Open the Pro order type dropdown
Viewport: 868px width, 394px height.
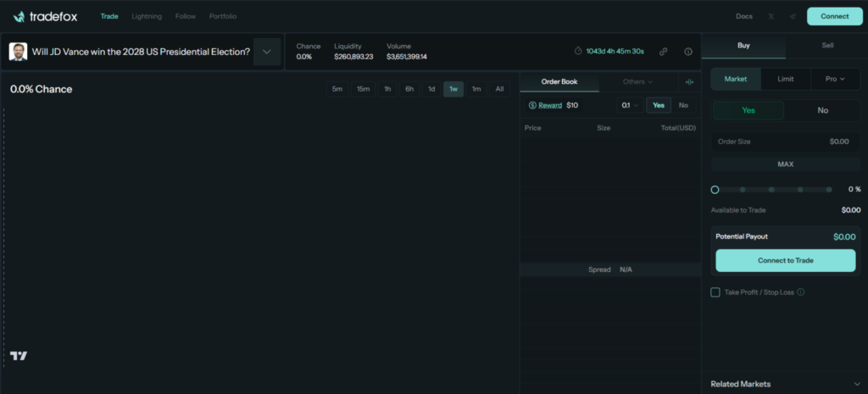click(835, 79)
